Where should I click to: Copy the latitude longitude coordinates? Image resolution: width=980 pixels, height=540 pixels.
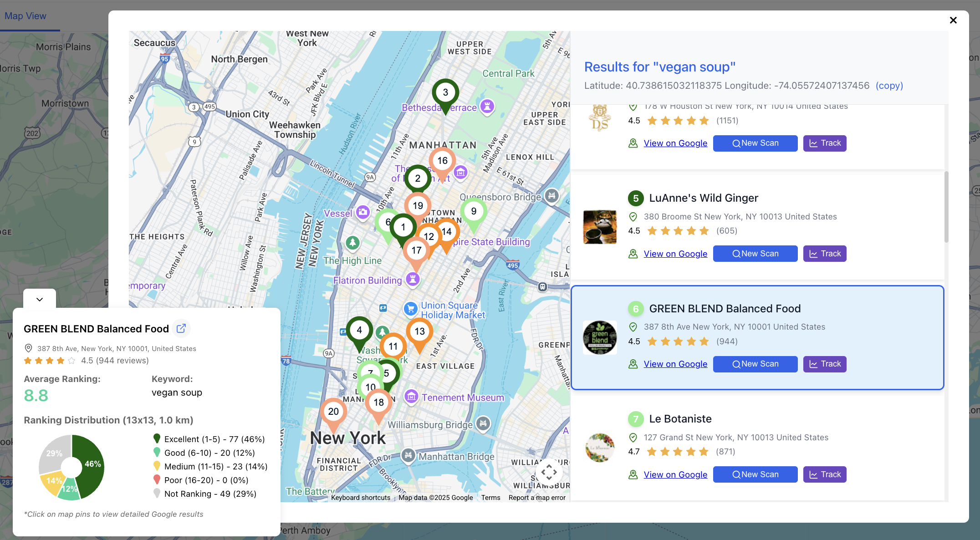889,86
